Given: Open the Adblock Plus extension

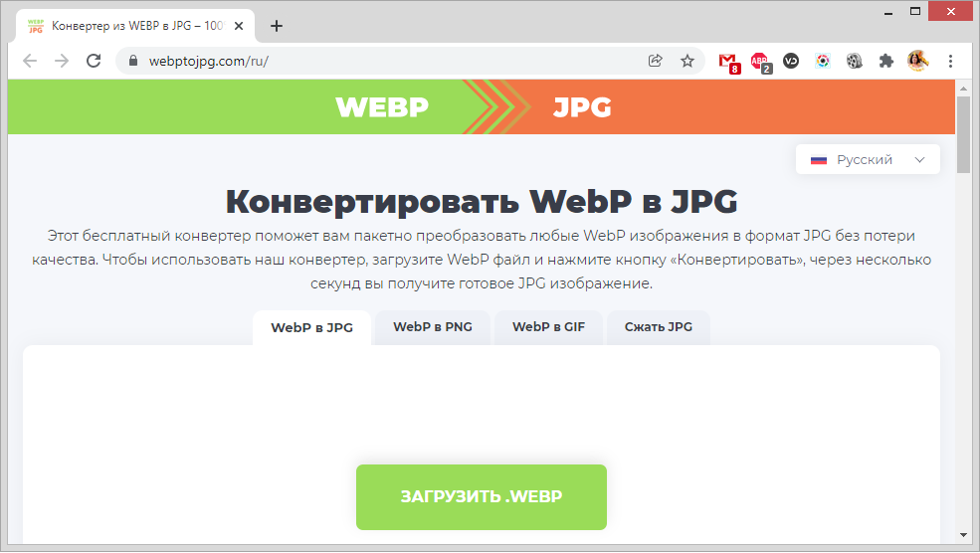Looking at the screenshot, I should click(x=759, y=61).
